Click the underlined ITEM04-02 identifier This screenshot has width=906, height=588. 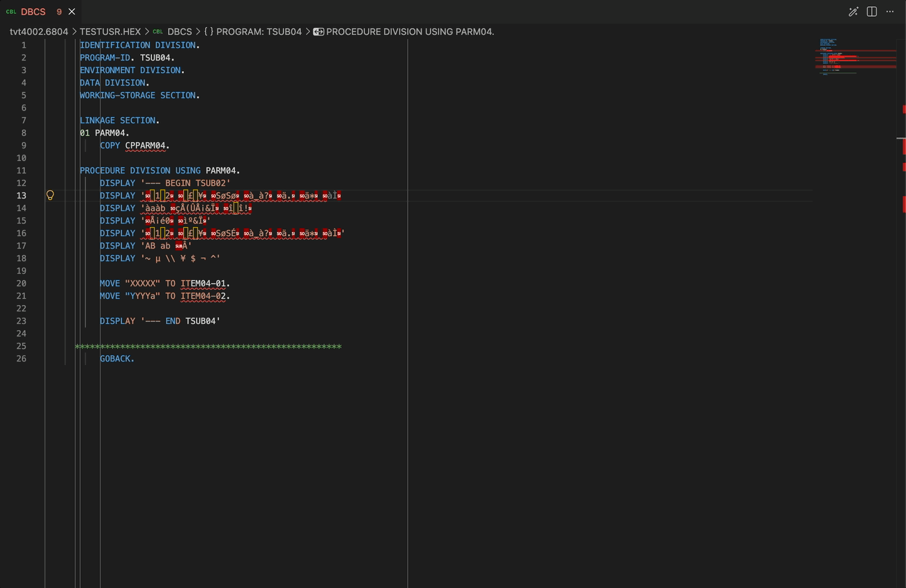point(203,295)
